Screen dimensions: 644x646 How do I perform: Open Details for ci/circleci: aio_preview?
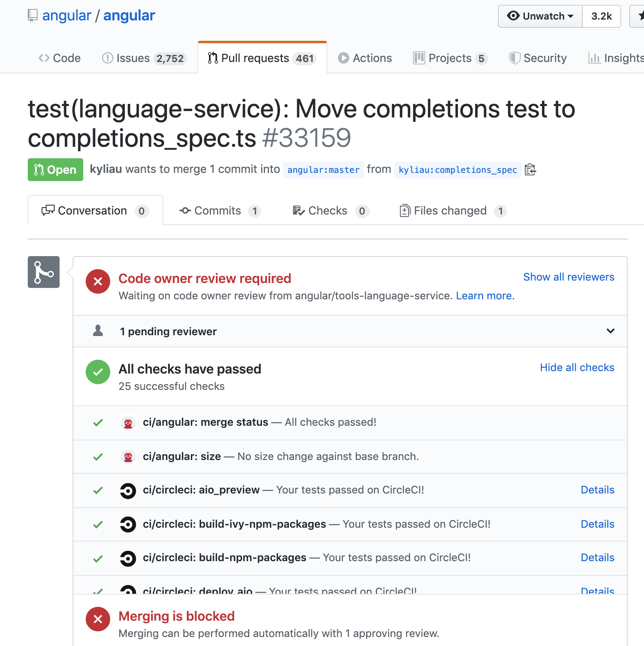coord(597,490)
